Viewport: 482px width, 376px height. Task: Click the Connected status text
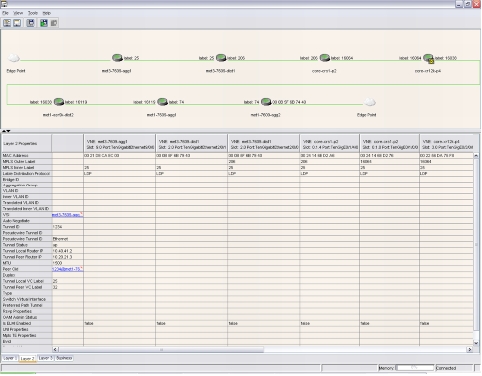click(446, 368)
